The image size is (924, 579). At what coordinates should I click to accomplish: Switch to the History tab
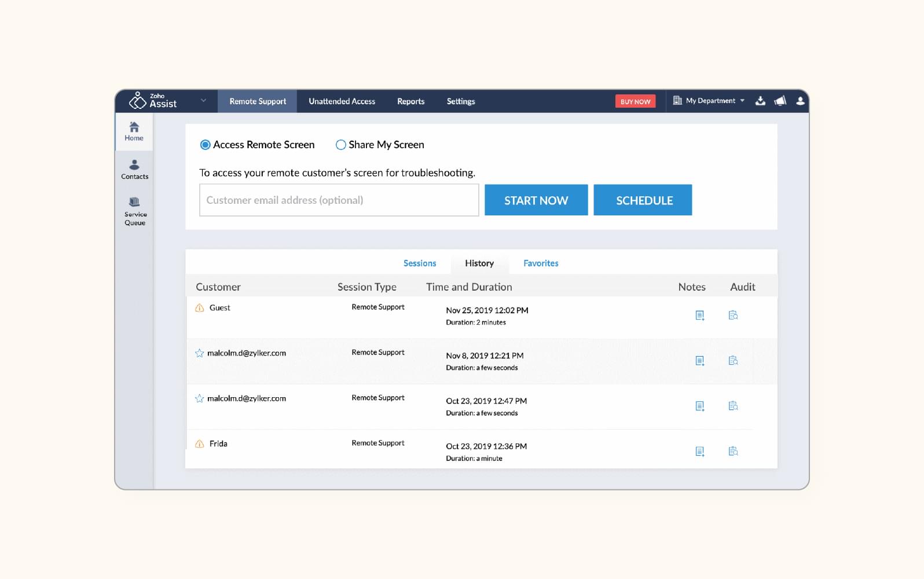click(x=479, y=263)
